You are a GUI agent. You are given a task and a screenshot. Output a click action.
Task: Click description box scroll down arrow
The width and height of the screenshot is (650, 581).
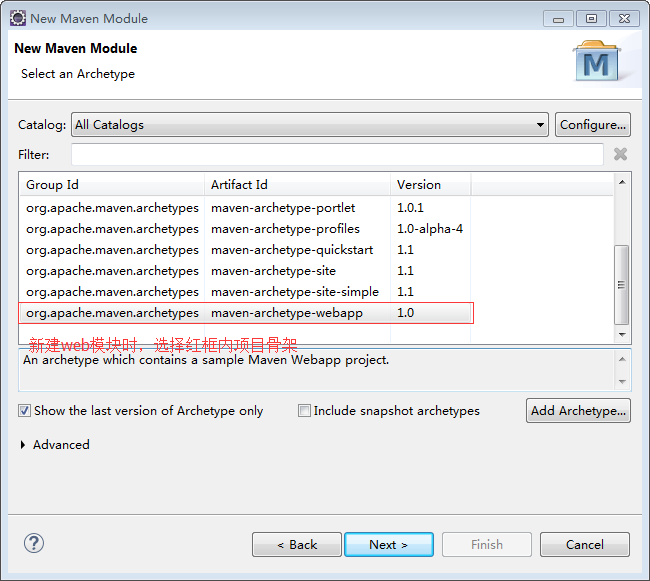(622, 381)
